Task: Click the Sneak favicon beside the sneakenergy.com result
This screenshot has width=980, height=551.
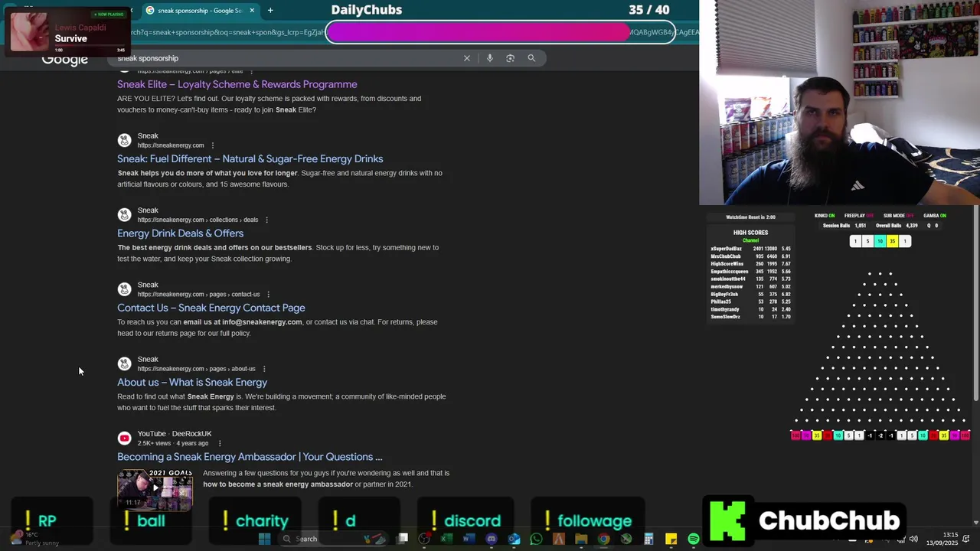Action: pyautogui.click(x=124, y=140)
